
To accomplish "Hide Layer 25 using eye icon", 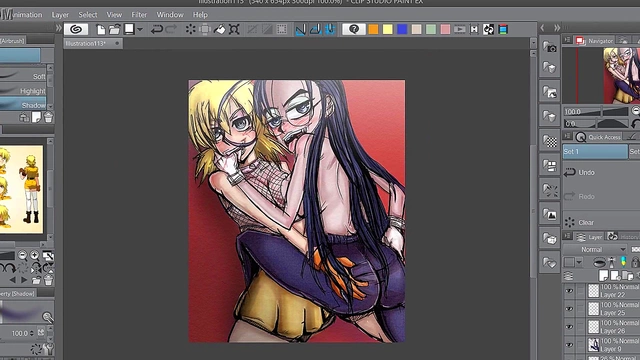I will tap(569, 309).
